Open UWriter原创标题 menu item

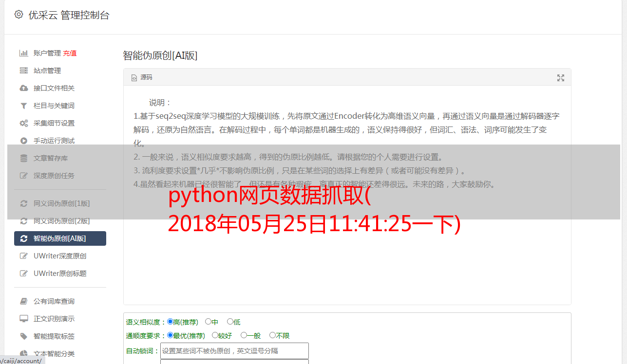click(60, 273)
